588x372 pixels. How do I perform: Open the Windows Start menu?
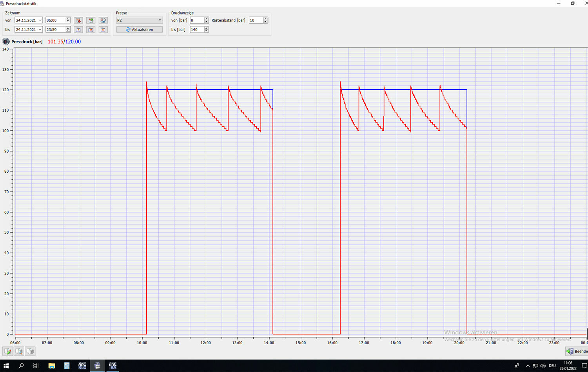[x=6, y=366]
